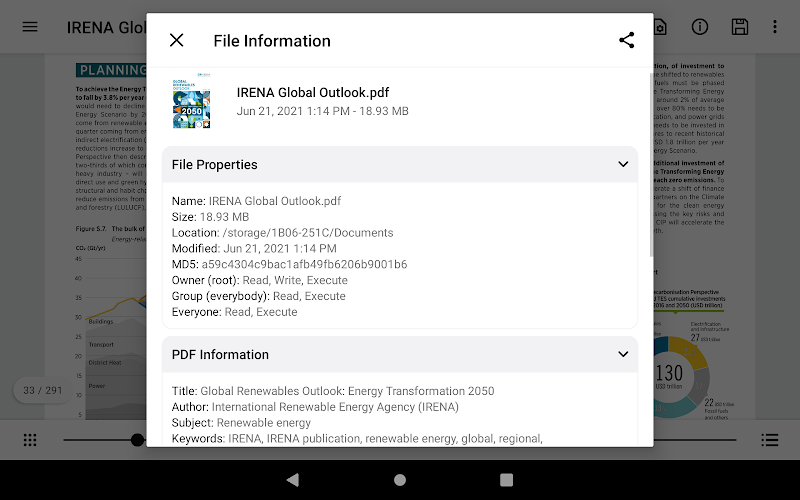Close the File Information dialog

tap(177, 40)
